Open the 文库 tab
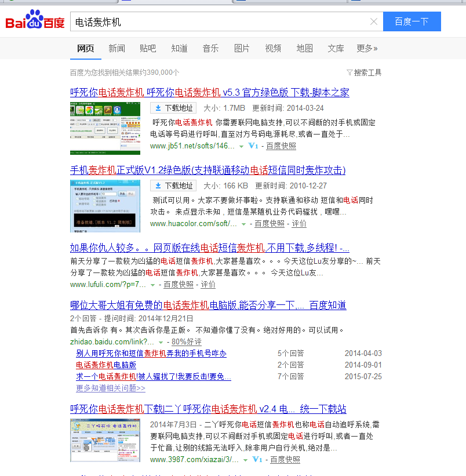 336,48
